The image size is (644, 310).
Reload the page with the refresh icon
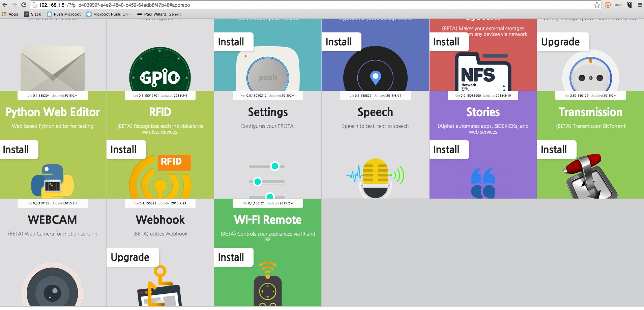pos(24,5)
